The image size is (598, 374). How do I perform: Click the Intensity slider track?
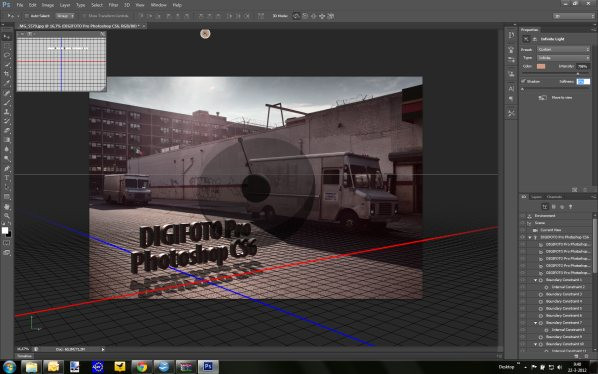pyautogui.click(x=556, y=74)
